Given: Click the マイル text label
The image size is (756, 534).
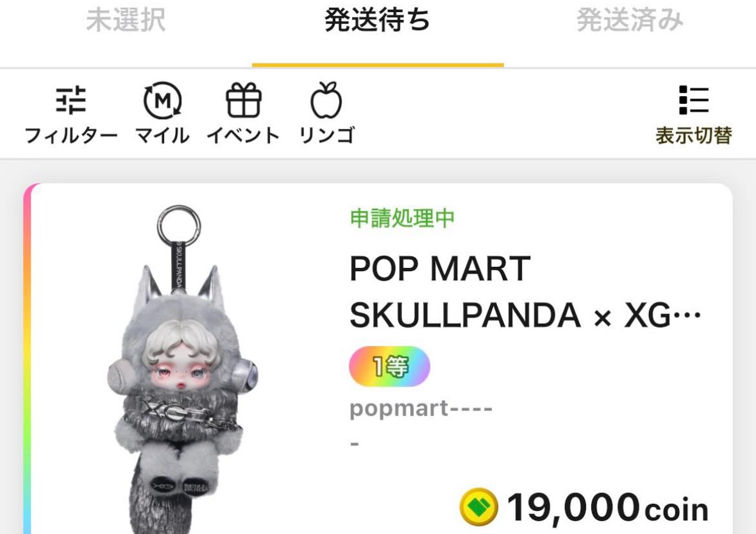Looking at the screenshot, I should [162, 135].
